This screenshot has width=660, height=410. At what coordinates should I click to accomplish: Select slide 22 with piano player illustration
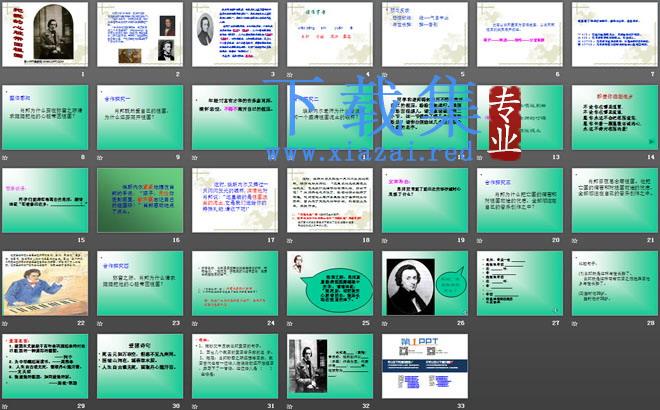pos(45,283)
